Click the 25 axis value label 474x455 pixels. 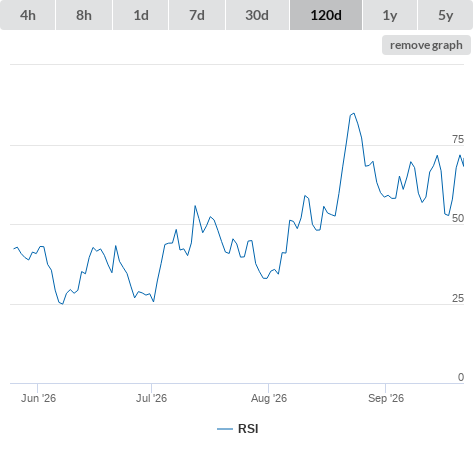pyautogui.click(x=458, y=298)
